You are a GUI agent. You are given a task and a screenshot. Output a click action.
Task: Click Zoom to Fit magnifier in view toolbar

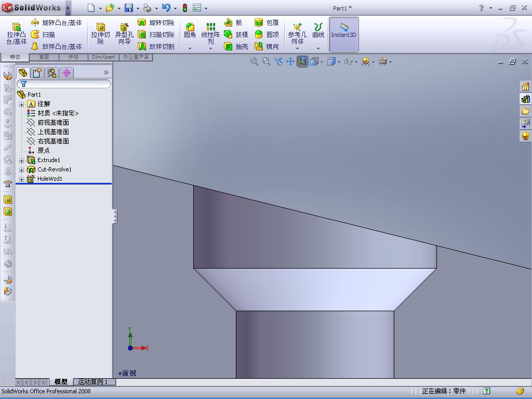[x=255, y=61]
